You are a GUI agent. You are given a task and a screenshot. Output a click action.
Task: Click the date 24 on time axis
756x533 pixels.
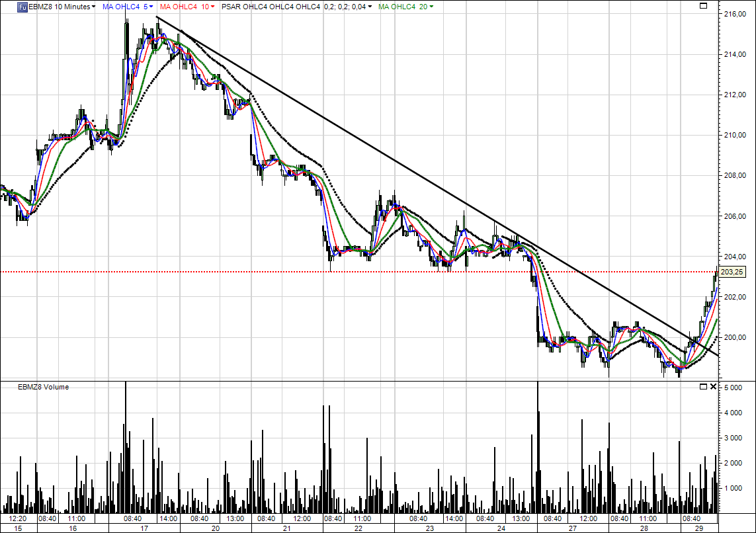pyautogui.click(x=501, y=528)
